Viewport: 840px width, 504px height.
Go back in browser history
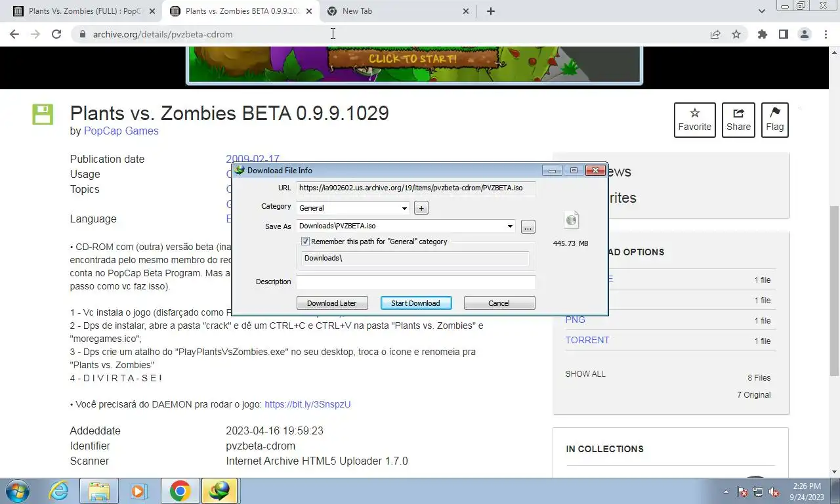click(14, 34)
